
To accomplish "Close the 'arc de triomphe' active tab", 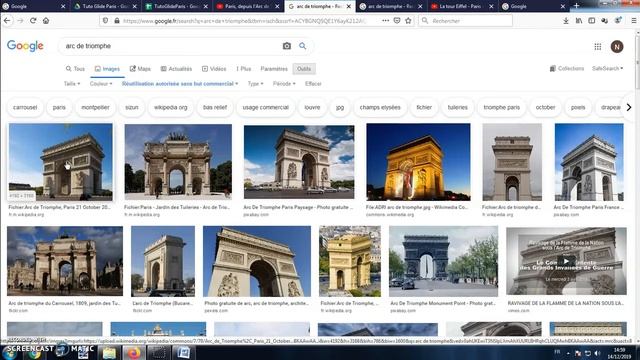I will click(x=349, y=6).
